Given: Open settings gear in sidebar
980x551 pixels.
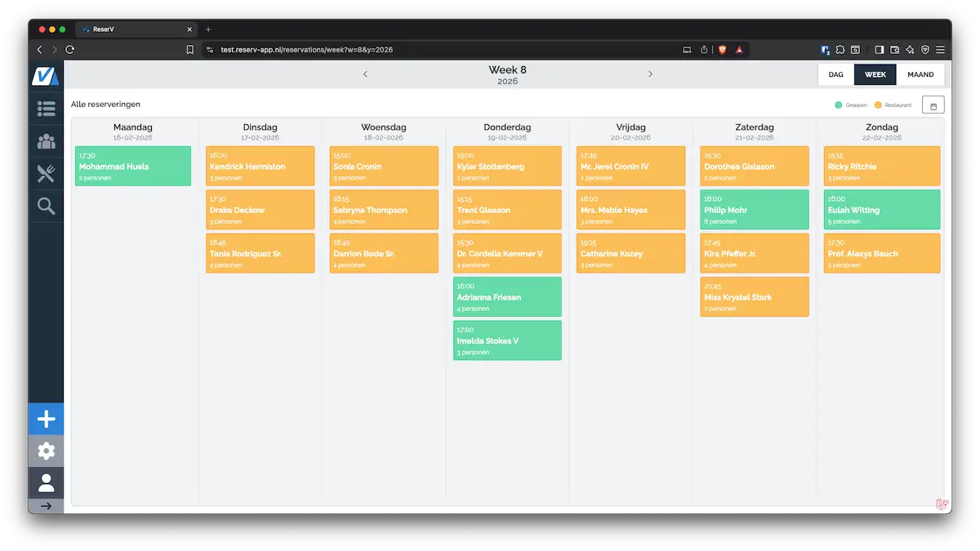Looking at the screenshot, I should click(x=46, y=451).
